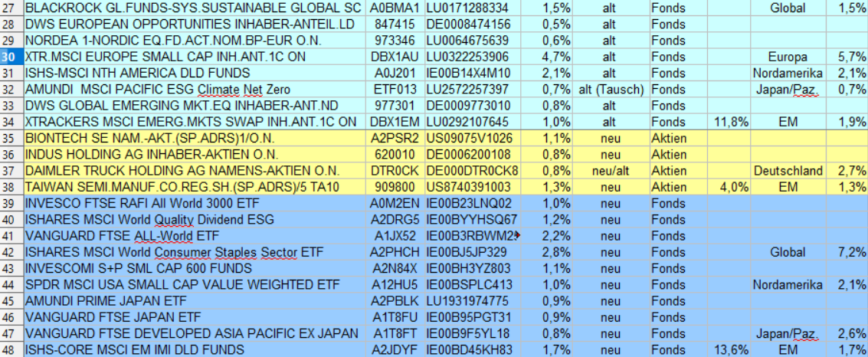
Task: Select DAIMLER TRUCK HOLDING AG NAMENS-AKTIEN cell
Action: [x=195, y=171]
